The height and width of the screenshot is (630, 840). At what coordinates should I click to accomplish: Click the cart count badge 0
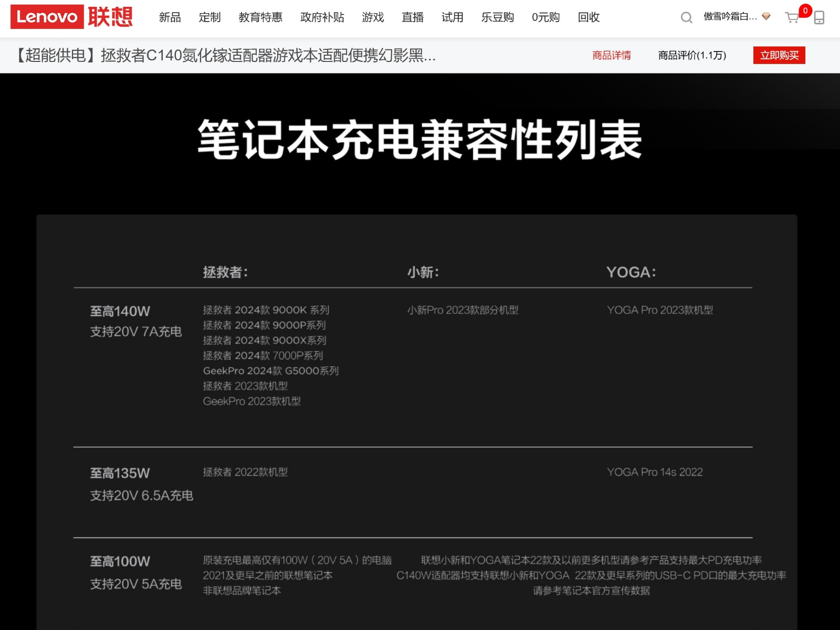coord(805,10)
